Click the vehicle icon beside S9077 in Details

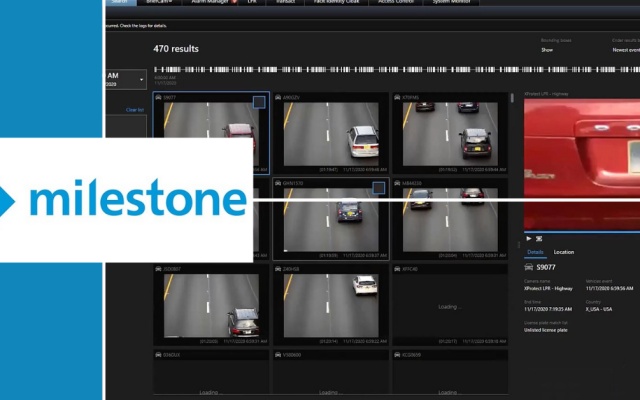pyautogui.click(x=529, y=267)
